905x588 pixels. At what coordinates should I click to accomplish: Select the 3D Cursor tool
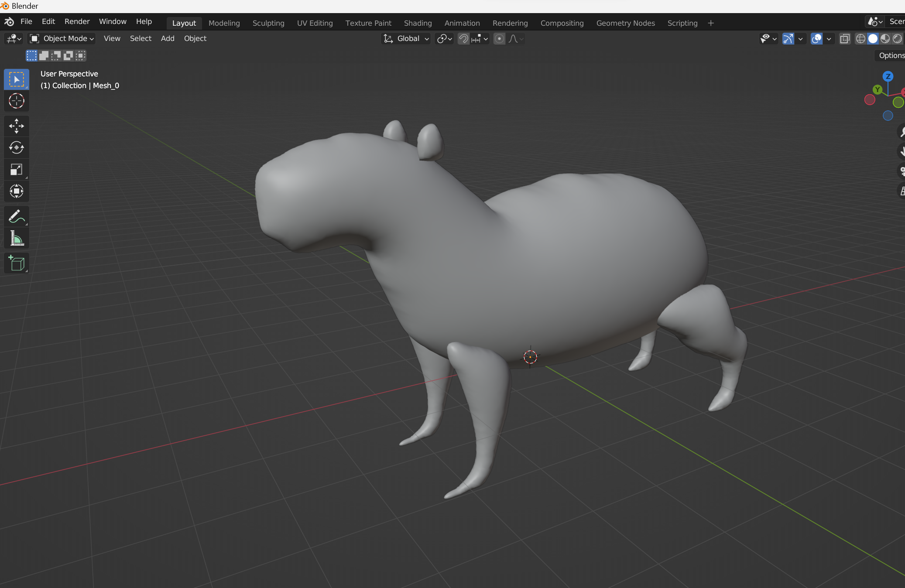(16, 101)
